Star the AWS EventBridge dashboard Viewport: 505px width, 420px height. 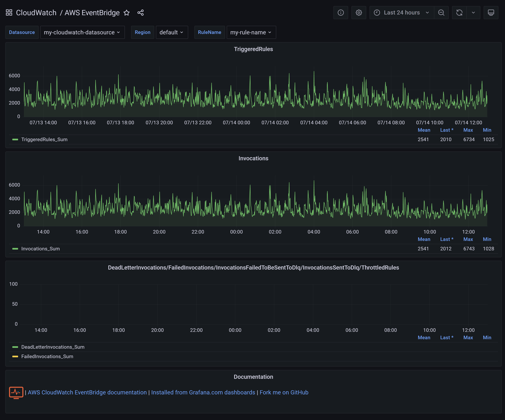pos(127,12)
